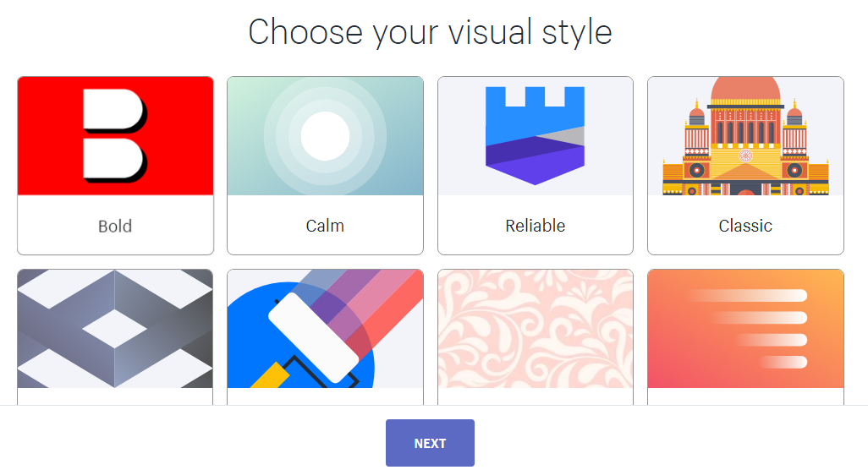Select the Classic ornate building illustration
The width and height of the screenshot is (868, 470).
point(745,136)
